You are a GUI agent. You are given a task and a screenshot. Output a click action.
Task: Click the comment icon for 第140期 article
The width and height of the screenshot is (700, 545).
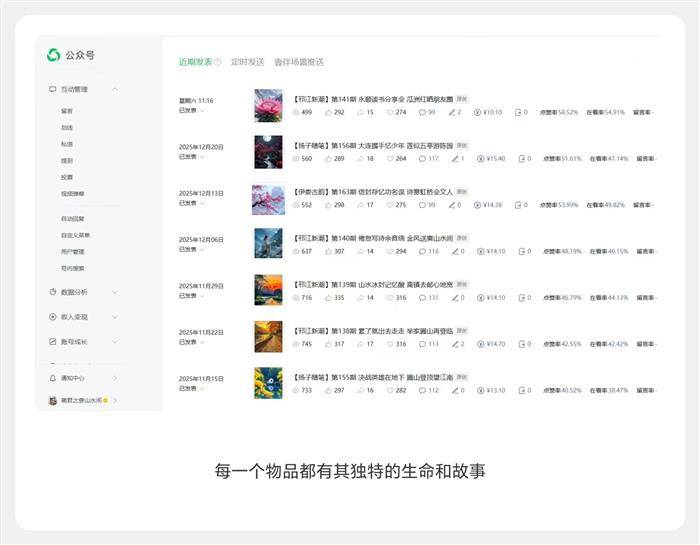(x=423, y=251)
